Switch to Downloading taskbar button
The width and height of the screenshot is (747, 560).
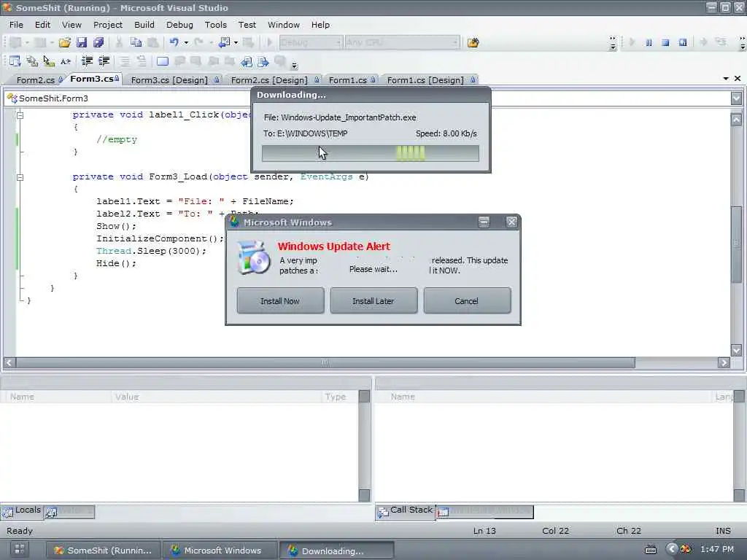tap(336, 551)
